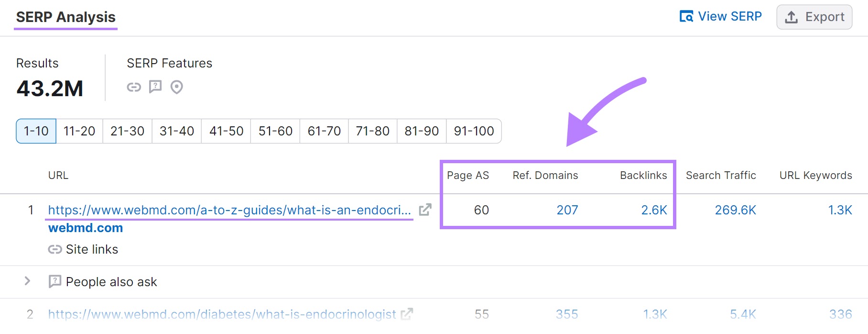
Task: Open first webmd URL external link icon
Action: [425, 210]
